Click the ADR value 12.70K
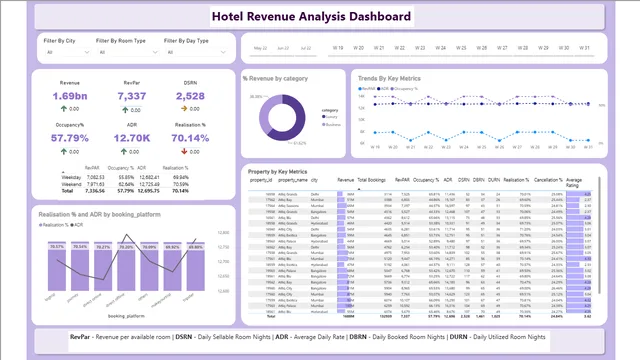Screen dimensions: 640x360 (132, 138)
